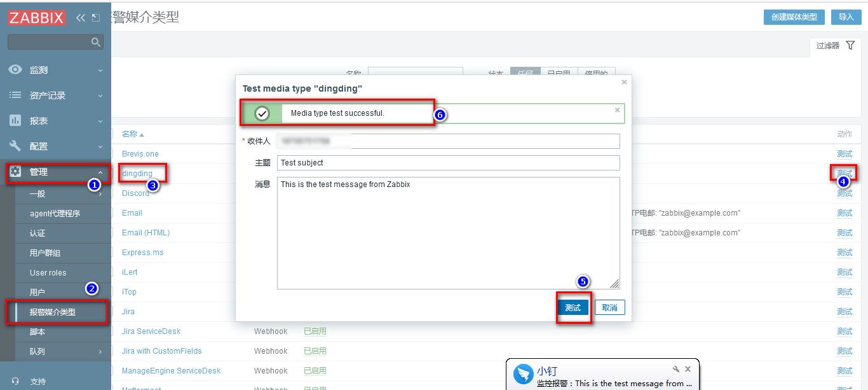This screenshot has width=868, height=390.
Task: Sort by 名称 column header
Action: (x=133, y=134)
